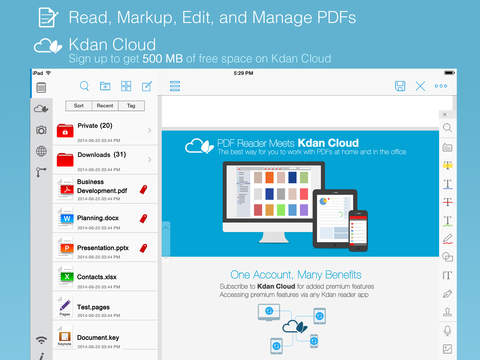Collapse the file panel side handle
Screen dimensions: 480x360
pyautogui.click(x=166, y=239)
